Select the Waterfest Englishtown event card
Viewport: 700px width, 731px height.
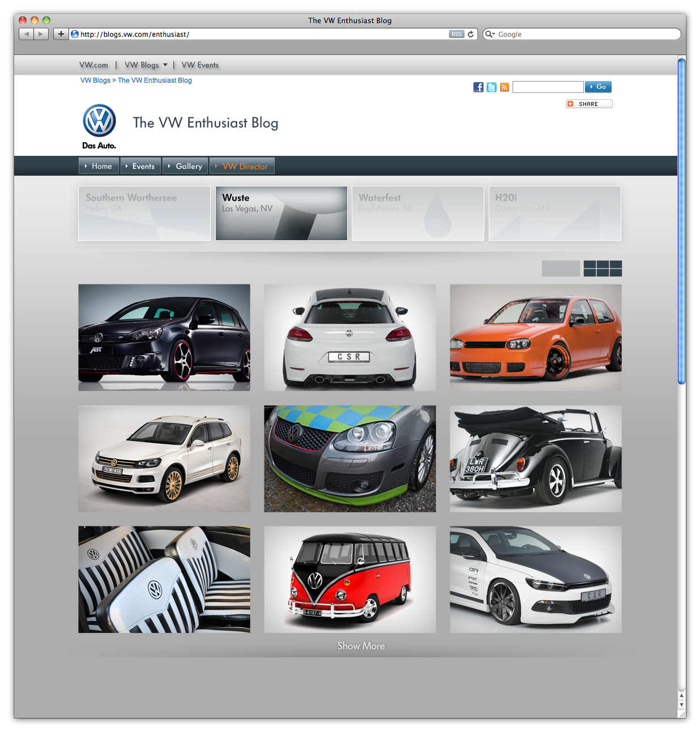(x=418, y=214)
